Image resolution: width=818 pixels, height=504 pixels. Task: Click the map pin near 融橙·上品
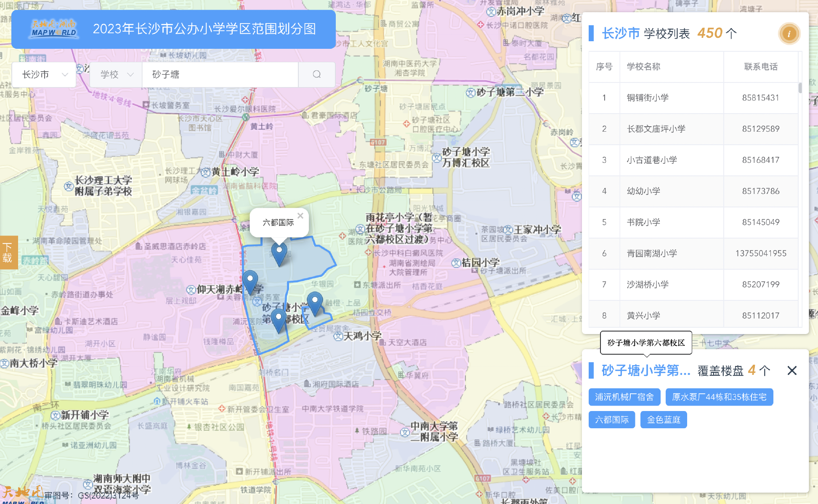[x=315, y=303]
